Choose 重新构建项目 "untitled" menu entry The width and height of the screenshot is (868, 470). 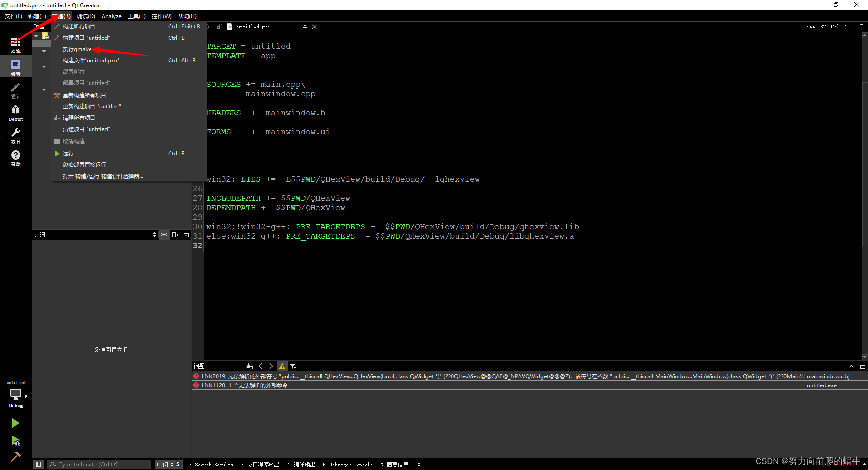(x=129, y=106)
